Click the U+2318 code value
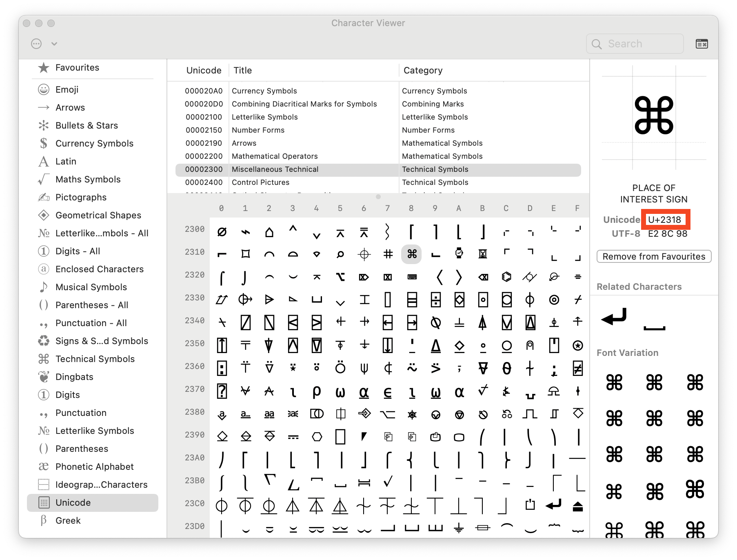737x560 pixels. pos(665,220)
